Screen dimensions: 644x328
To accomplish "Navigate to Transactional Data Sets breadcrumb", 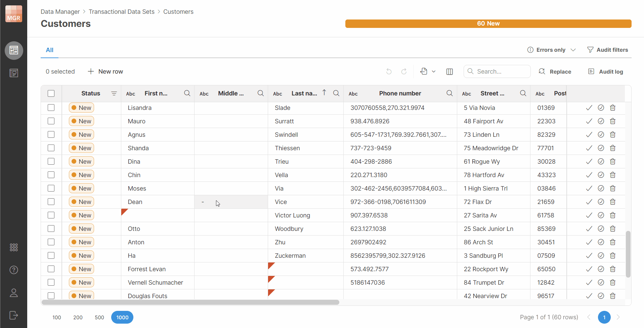I will (122, 11).
